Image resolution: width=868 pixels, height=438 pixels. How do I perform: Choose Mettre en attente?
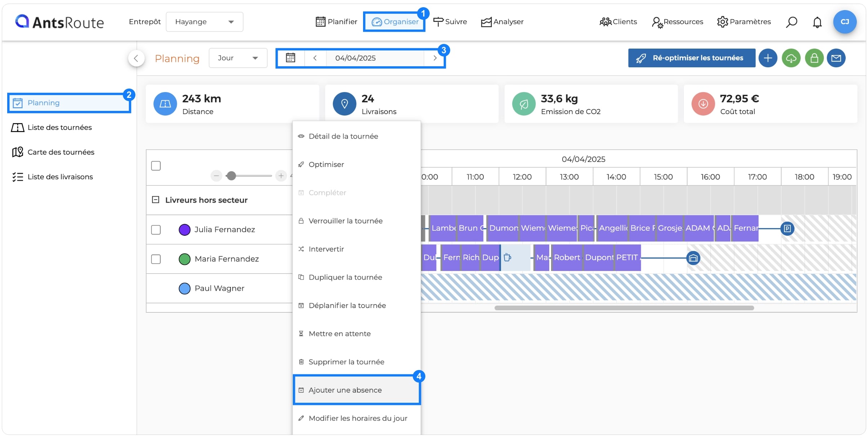[x=357, y=334]
